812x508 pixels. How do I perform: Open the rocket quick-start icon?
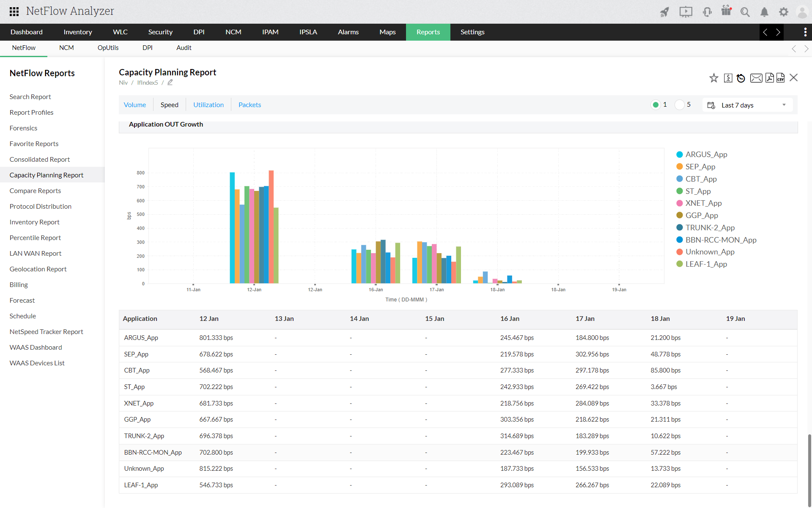coord(664,12)
